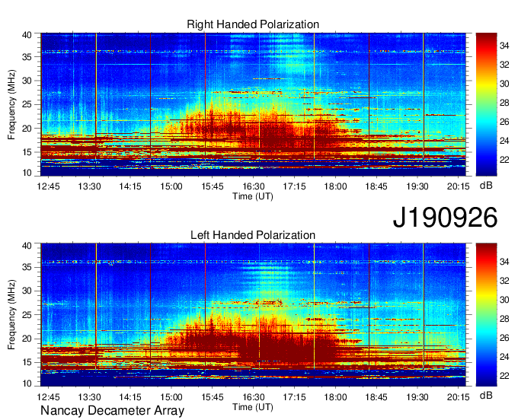Click the dB unit label of the Left Handed color bar
518x420 pixels.
point(486,396)
